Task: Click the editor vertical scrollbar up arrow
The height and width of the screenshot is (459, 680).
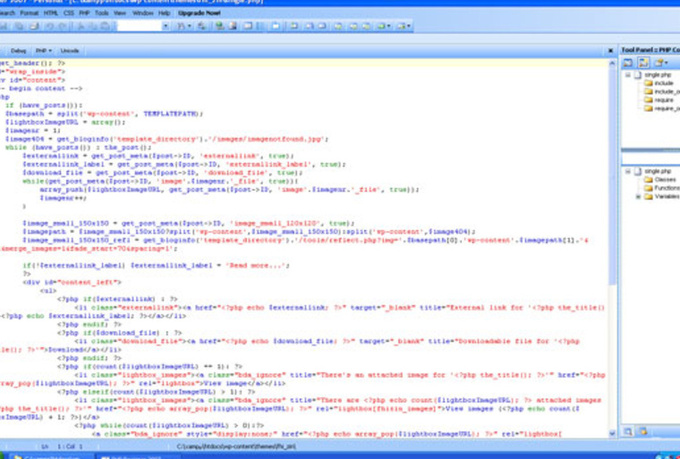Action: 611,62
